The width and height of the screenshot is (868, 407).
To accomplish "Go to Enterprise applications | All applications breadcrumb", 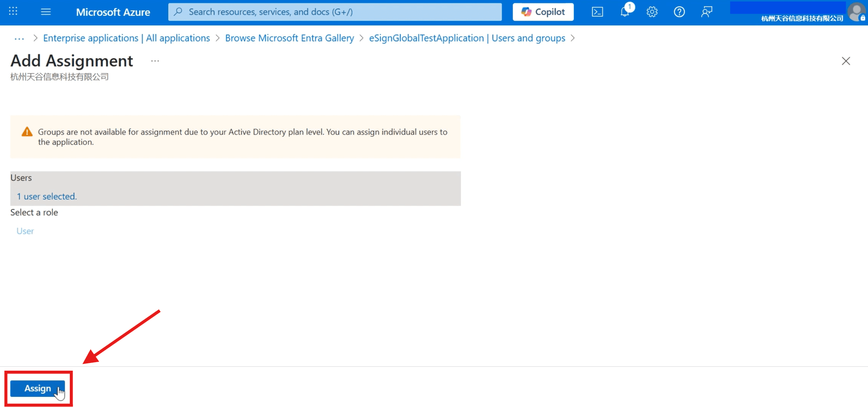I will (x=127, y=38).
